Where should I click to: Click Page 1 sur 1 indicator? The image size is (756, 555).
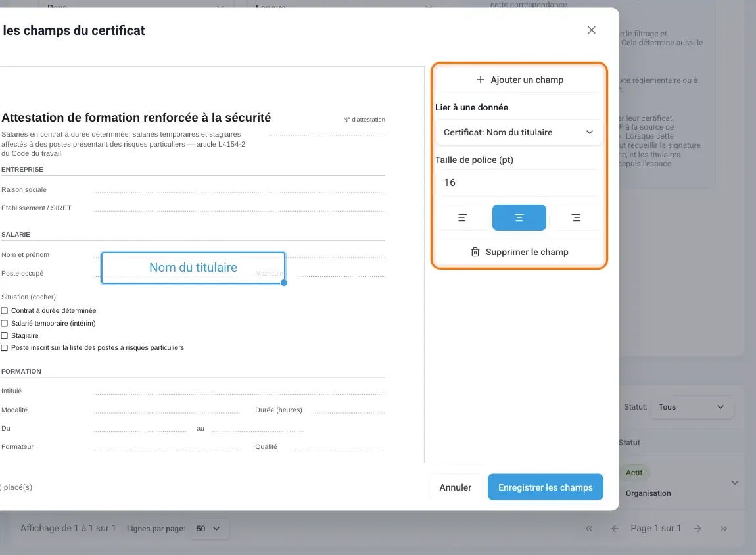pos(655,528)
